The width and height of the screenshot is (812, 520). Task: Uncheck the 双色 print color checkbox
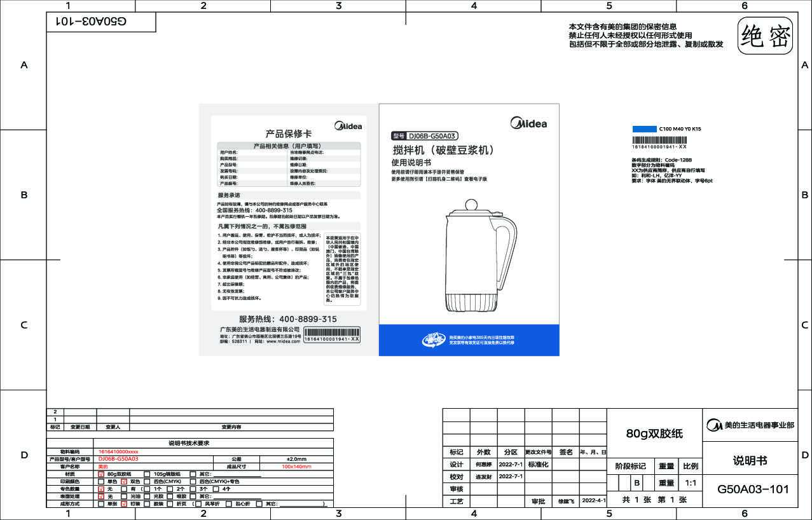click(124, 481)
